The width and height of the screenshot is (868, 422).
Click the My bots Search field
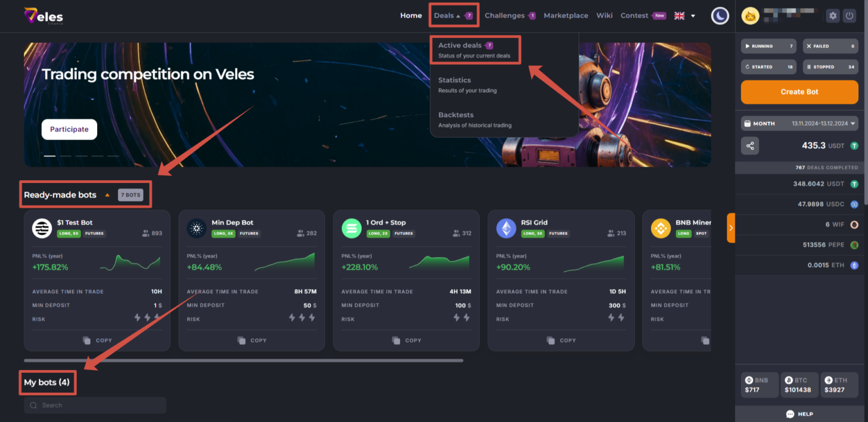click(95, 405)
